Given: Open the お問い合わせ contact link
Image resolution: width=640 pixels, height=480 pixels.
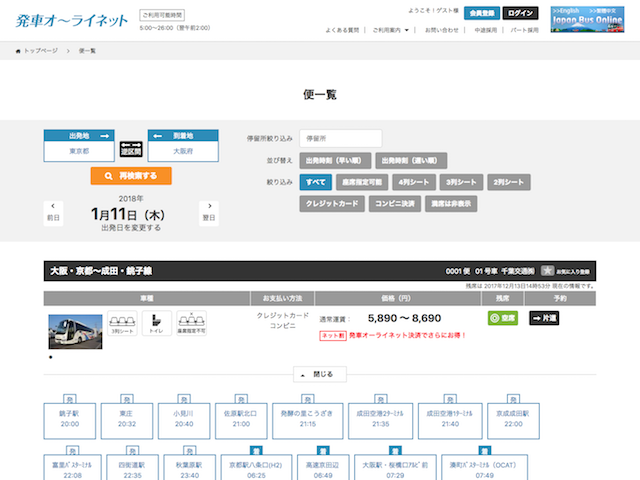Looking at the screenshot, I should 442,30.
